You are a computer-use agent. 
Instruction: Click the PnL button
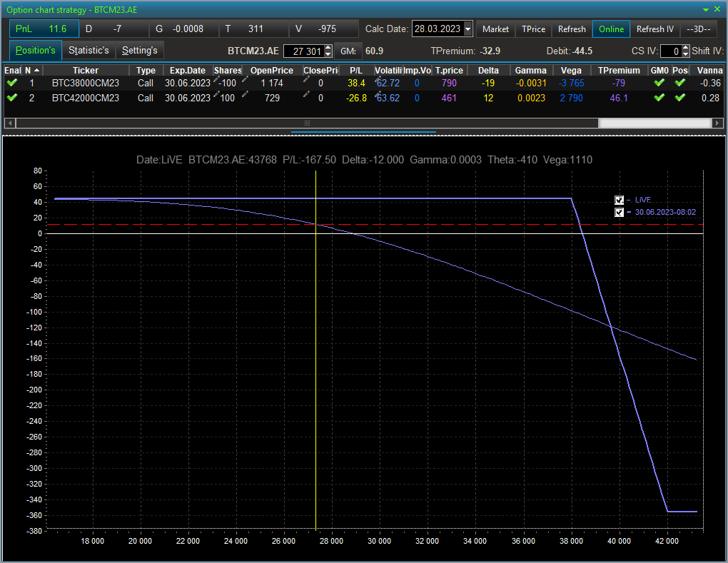44,29
